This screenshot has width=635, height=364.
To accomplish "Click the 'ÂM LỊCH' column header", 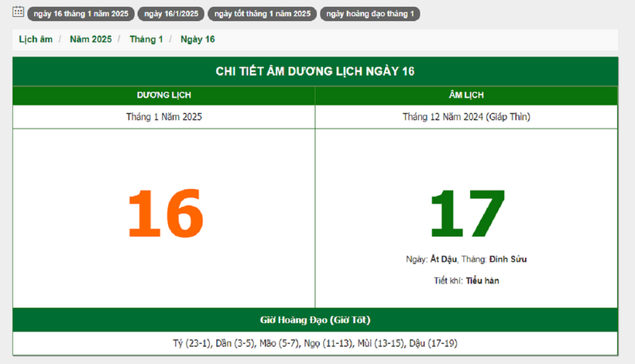I will (466, 95).
